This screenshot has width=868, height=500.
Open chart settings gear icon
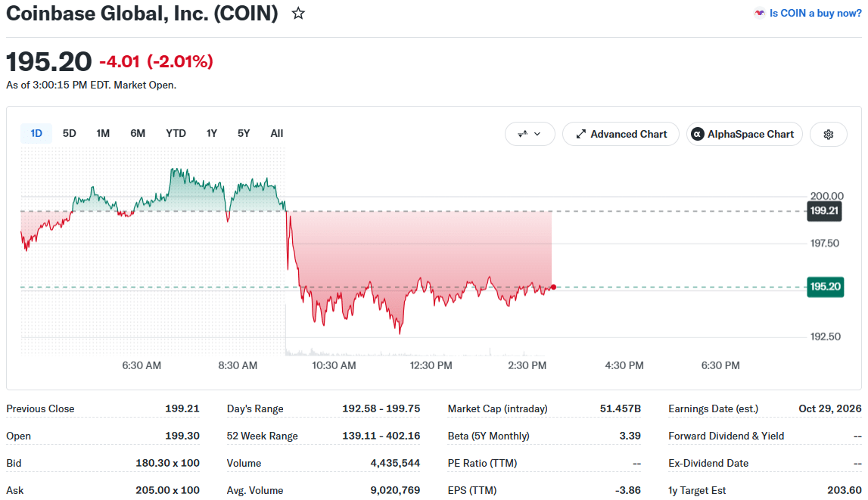coord(828,135)
